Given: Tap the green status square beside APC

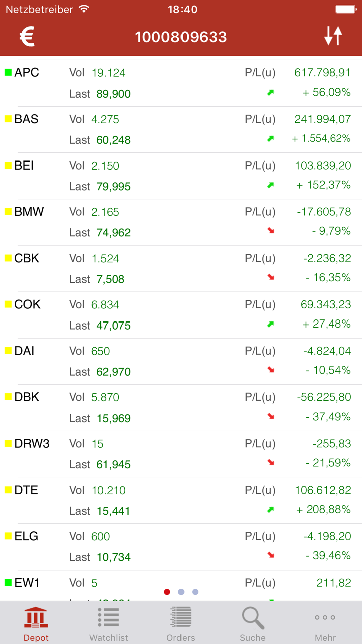Looking at the screenshot, I should [x=8, y=72].
